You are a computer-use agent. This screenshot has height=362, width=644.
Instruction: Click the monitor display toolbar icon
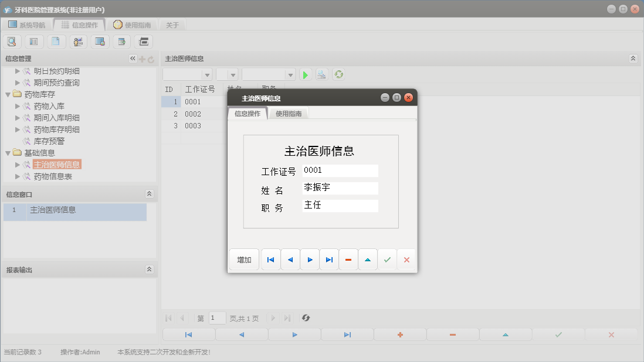click(x=100, y=42)
